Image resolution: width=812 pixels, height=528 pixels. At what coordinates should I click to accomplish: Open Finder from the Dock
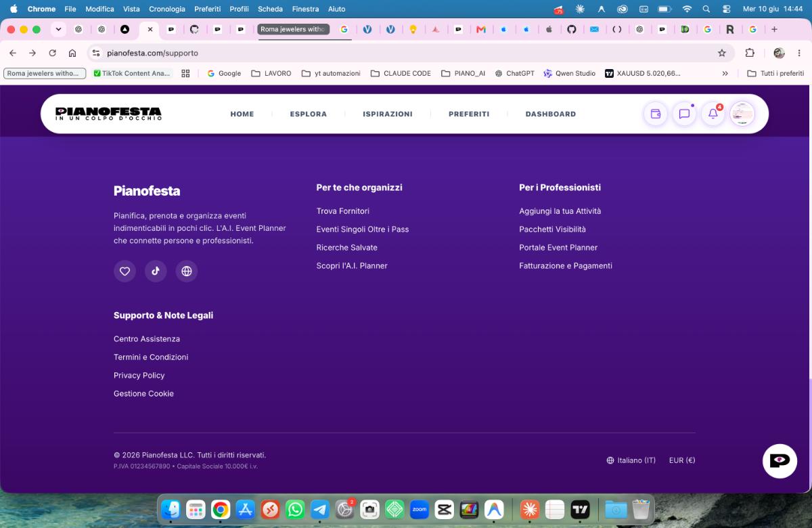171,510
